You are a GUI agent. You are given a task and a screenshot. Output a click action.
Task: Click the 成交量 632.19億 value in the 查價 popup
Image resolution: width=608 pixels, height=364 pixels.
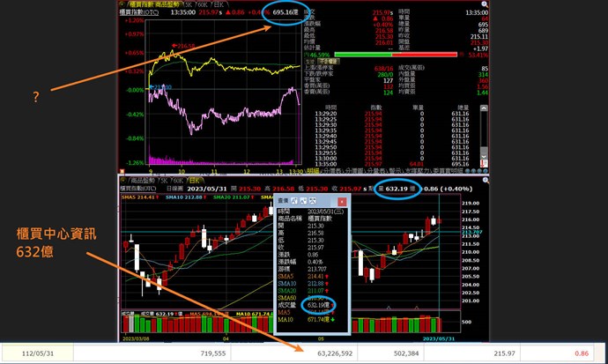[318, 305]
